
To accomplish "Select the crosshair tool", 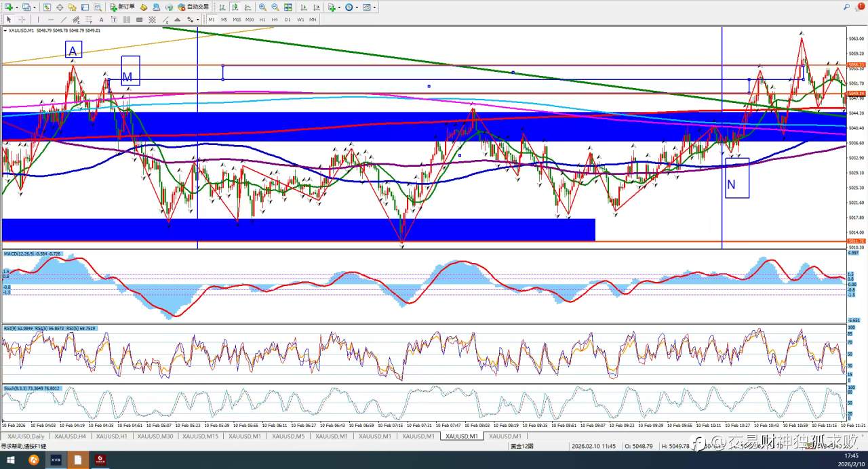I will 22,20.
